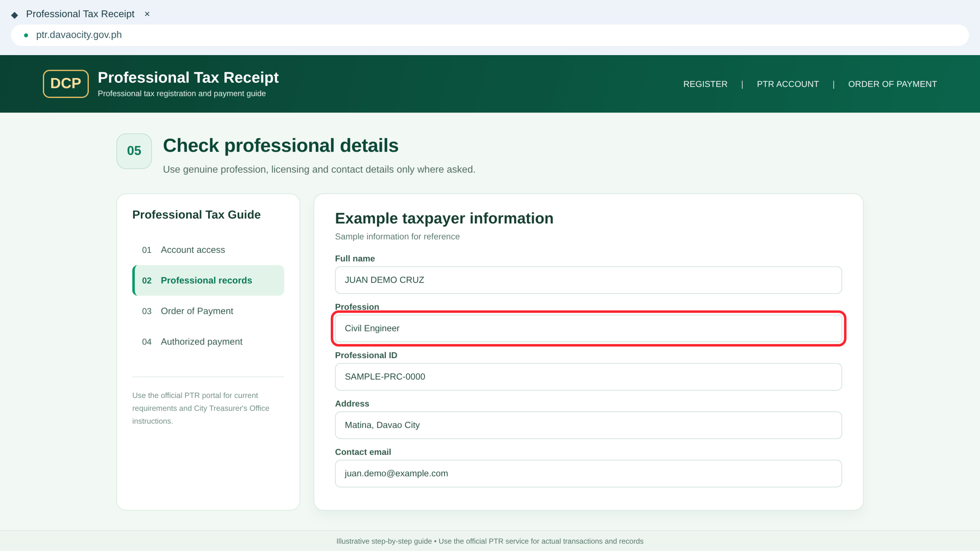Image resolution: width=980 pixels, height=551 pixels.
Task: Choose Authorized payment step in sidebar
Action: tap(208, 342)
